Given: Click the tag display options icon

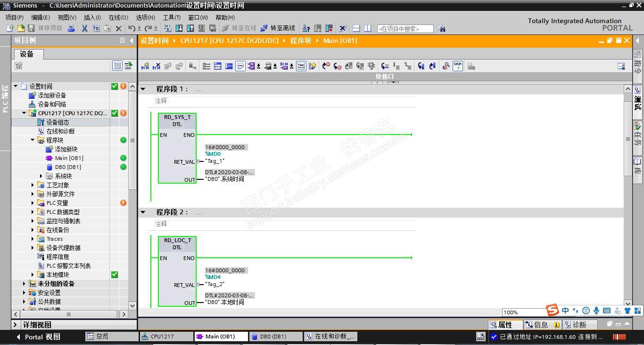Looking at the screenshot, I should [252, 66].
